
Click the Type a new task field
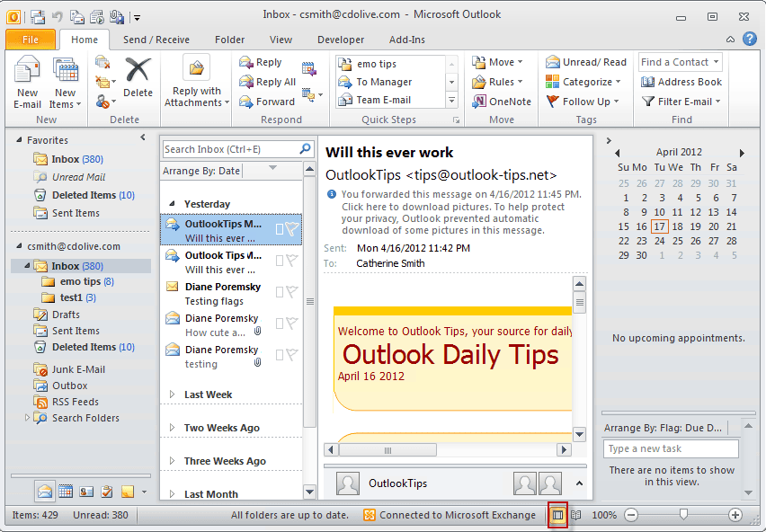[671, 448]
